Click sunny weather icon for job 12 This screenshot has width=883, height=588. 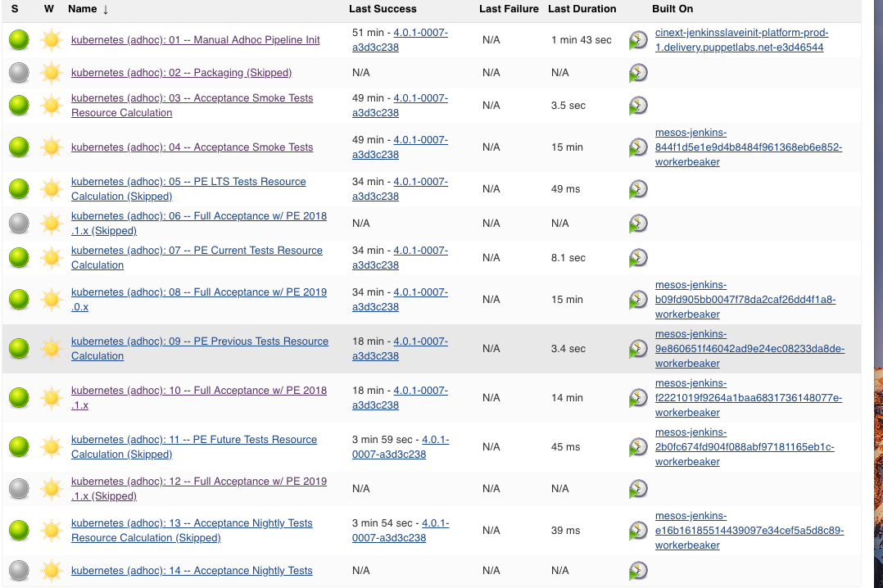coord(52,488)
